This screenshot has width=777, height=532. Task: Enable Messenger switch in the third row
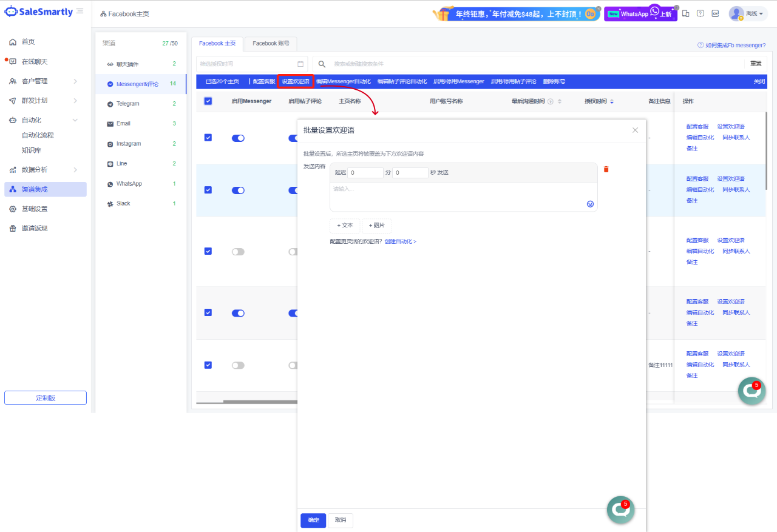pos(238,252)
